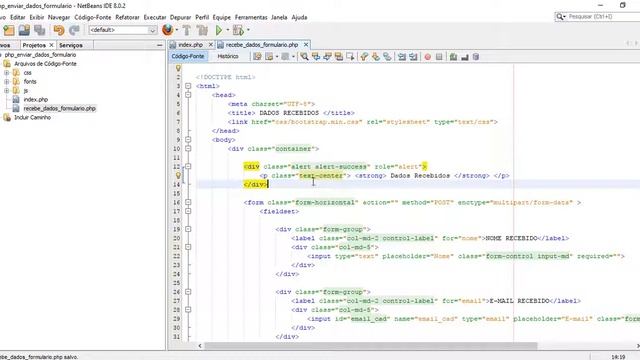The width and height of the screenshot is (640, 360).
Task: Open the Código-Fonte menu
Action: click(x=93, y=18)
